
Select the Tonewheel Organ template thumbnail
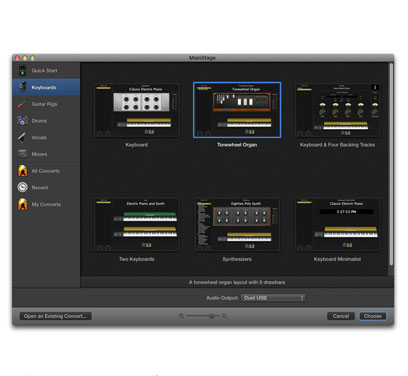(237, 110)
